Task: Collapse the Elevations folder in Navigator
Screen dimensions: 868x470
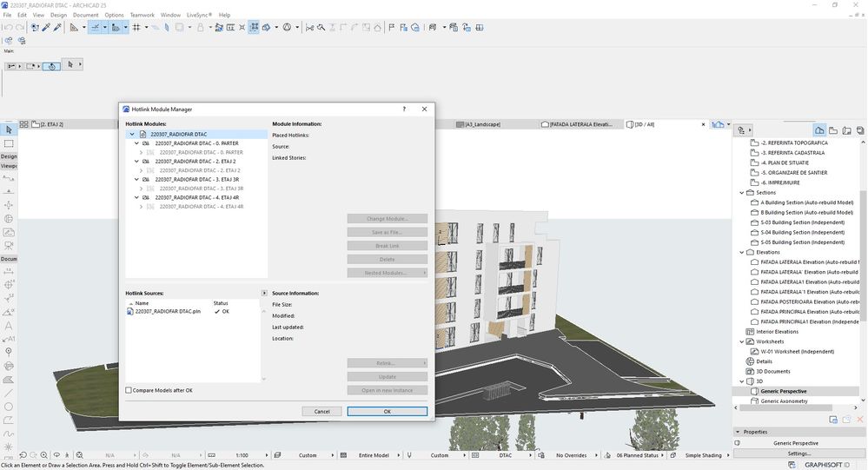Action: pos(740,252)
